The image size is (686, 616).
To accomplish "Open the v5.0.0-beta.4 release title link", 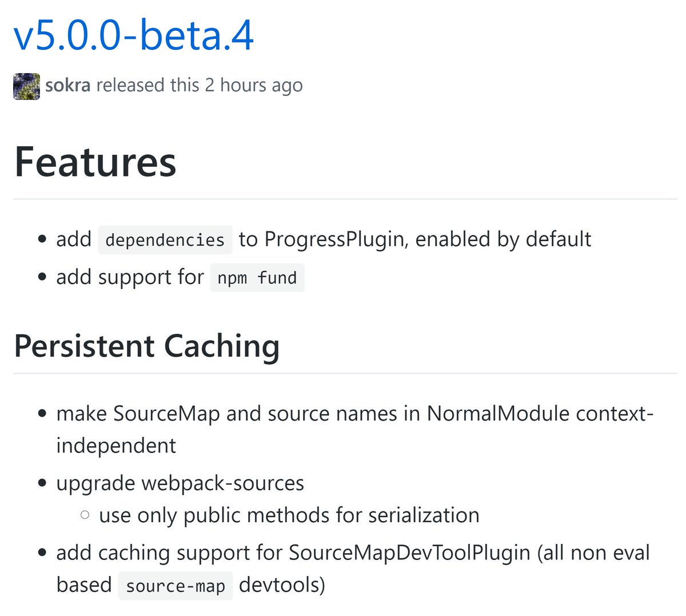I will click(133, 35).
